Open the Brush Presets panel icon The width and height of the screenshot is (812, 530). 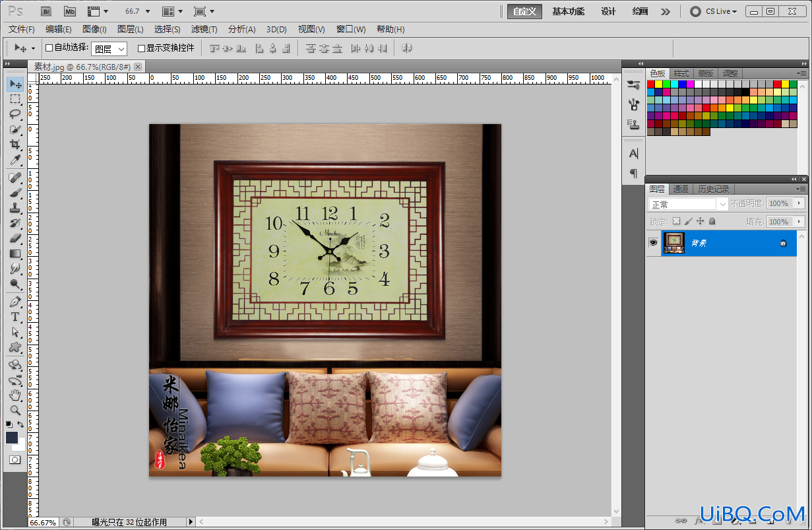[x=633, y=84]
